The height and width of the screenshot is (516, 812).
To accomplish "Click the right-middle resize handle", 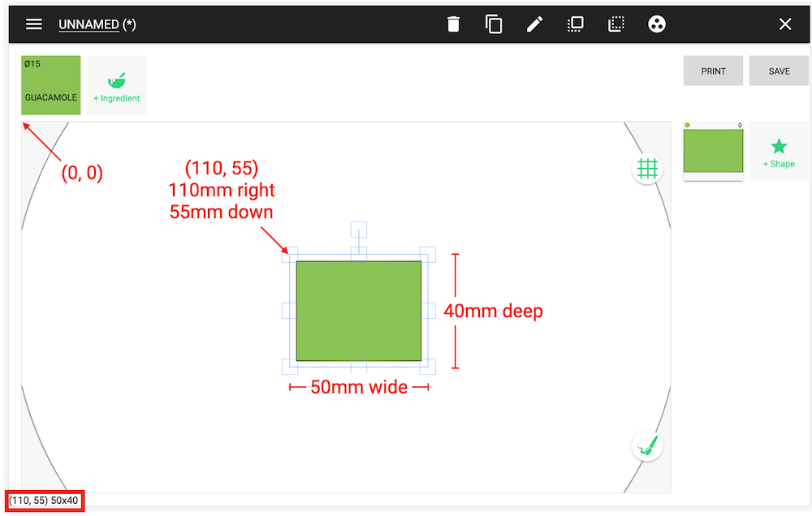I will tap(428, 311).
